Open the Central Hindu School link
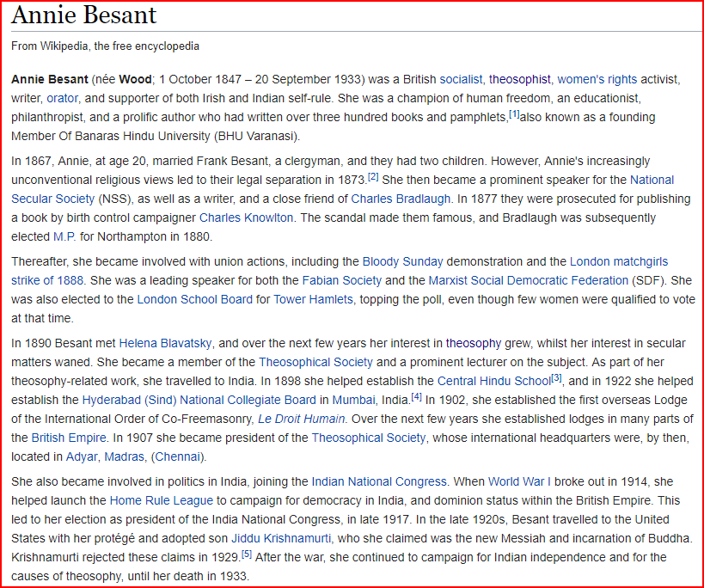 click(494, 381)
